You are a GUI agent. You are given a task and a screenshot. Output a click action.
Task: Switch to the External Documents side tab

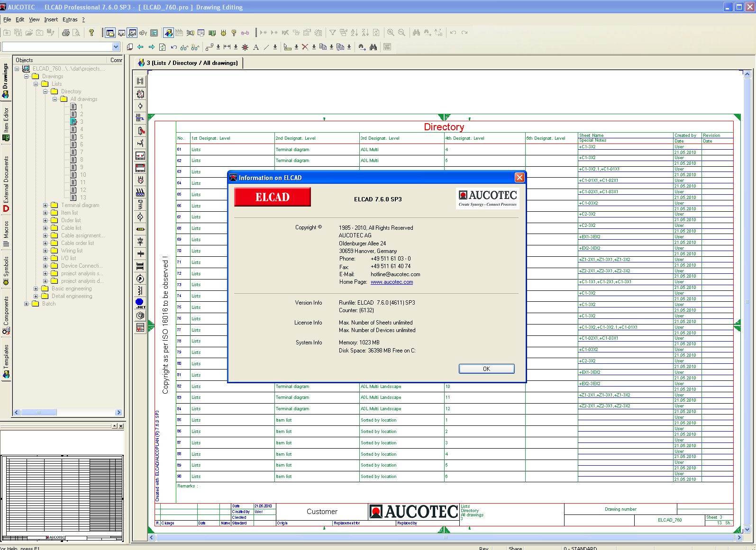click(6, 184)
